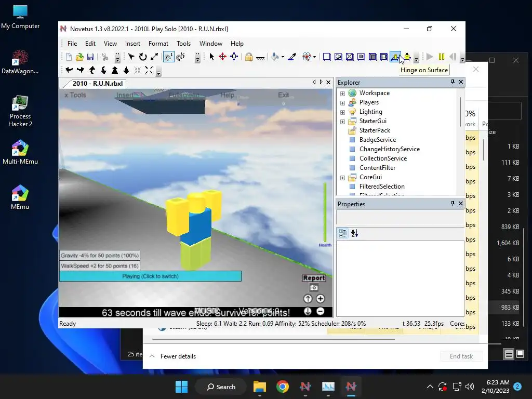
Task: Expand the Players tree node
Action: [x=343, y=103]
